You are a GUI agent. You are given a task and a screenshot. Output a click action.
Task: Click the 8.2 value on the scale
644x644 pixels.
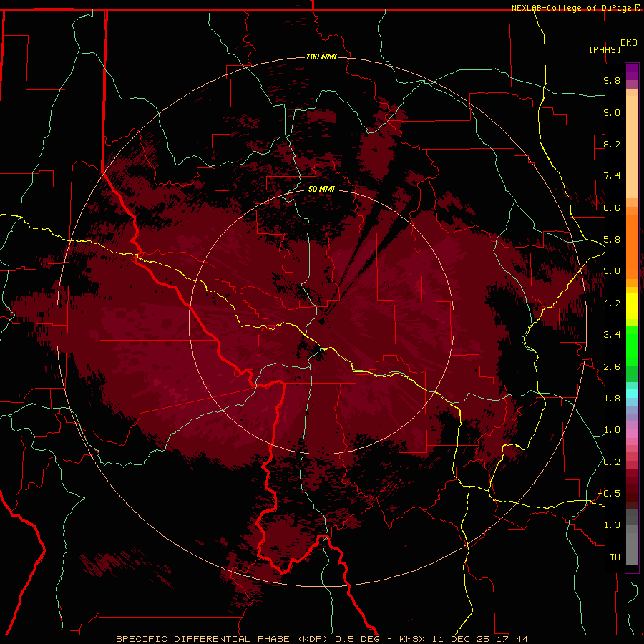pos(612,144)
